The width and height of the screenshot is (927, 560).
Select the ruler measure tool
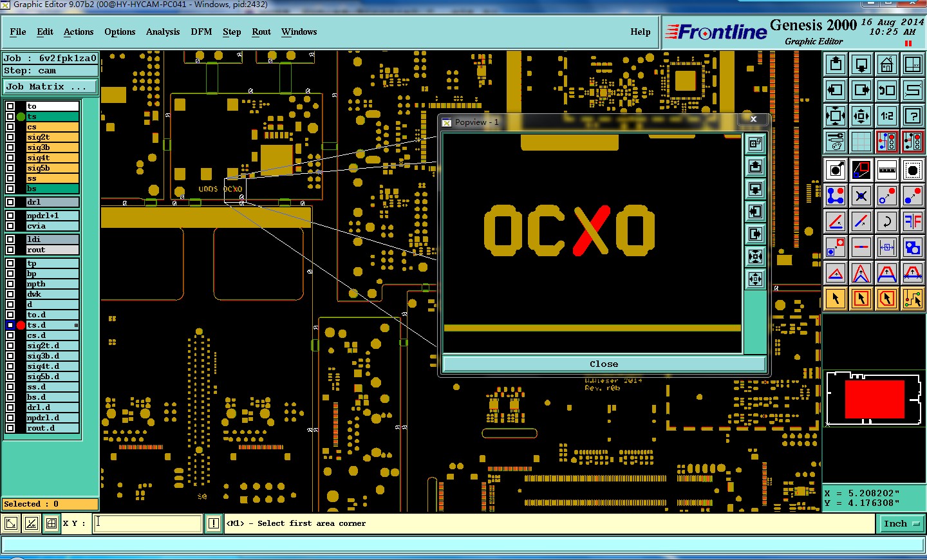click(887, 170)
